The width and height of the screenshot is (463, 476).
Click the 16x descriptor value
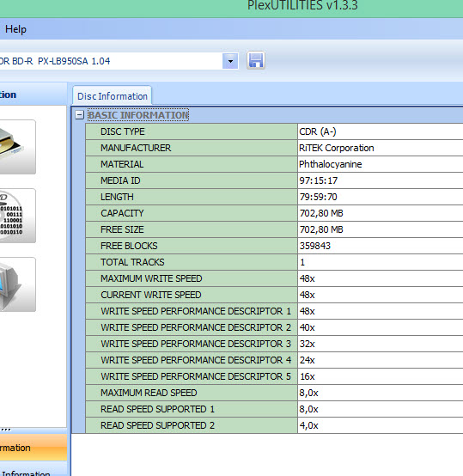click(x=307, y=376)
